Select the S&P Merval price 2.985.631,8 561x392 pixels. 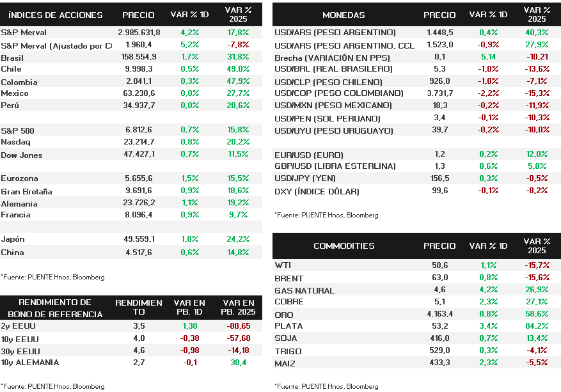click(139, 33)
